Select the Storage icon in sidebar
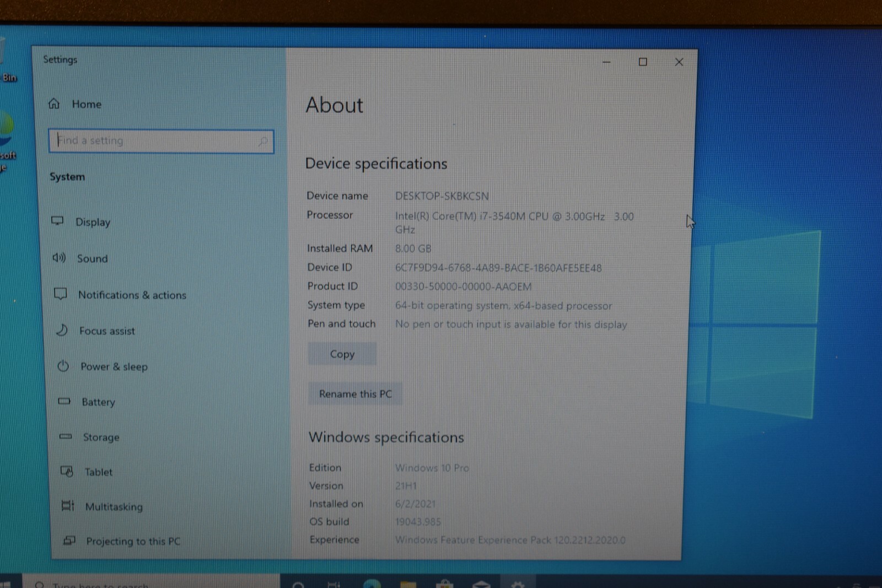This screenshot has height=588, width=882. coord(66,436)
